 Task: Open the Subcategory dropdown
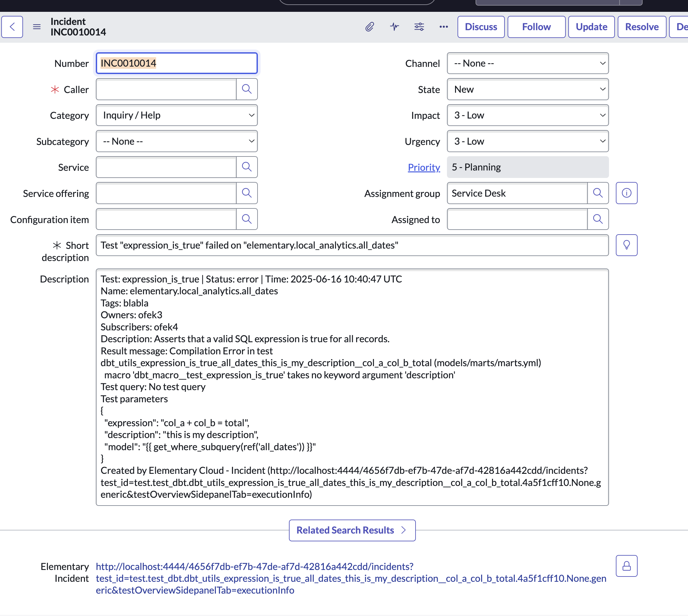[177, 141]
